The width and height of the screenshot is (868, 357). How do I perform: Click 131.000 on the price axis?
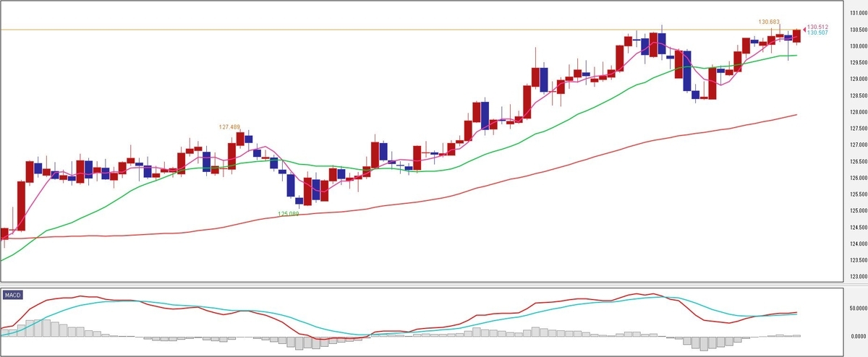(858, 13)
